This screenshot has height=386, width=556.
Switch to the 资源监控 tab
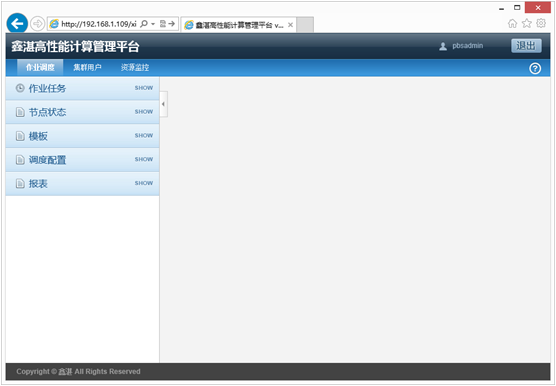[135, 67]
